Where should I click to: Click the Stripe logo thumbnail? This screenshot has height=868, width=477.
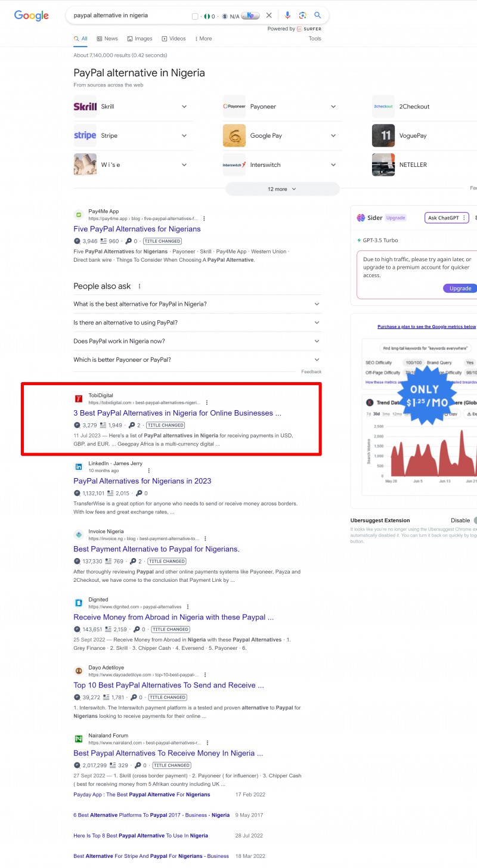[x=85, y=135]
